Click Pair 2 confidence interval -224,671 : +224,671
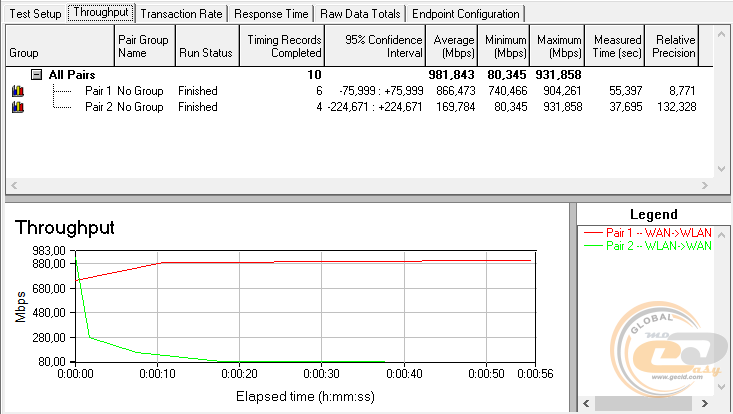Screen dimensions: 733x414 [375, 107]
